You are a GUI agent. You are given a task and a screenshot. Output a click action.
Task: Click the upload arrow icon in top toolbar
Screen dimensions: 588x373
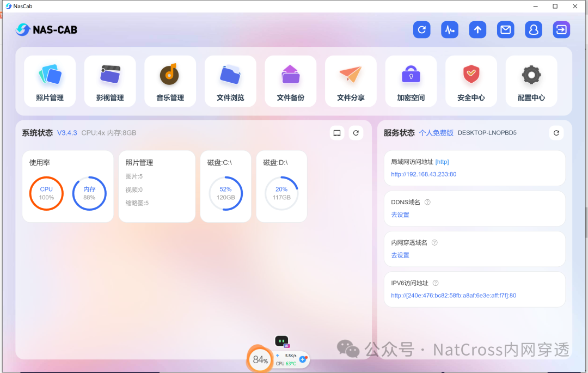[477, 29]
